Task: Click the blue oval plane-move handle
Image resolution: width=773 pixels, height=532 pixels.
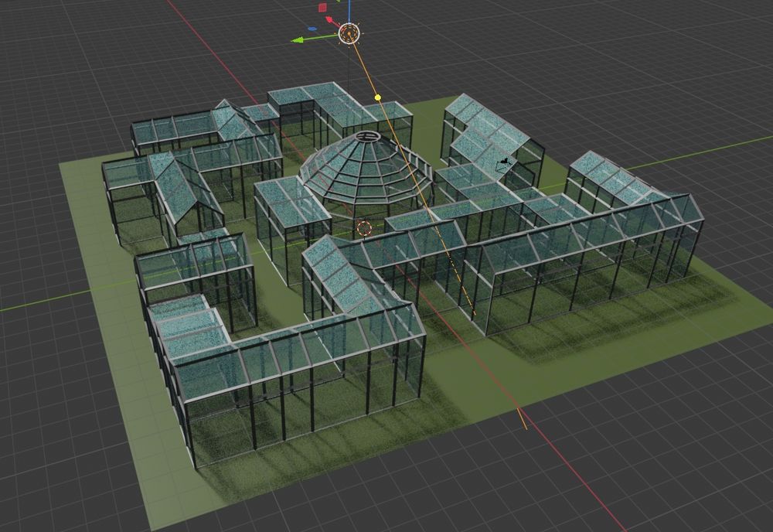Action: [x=312, y=29]
